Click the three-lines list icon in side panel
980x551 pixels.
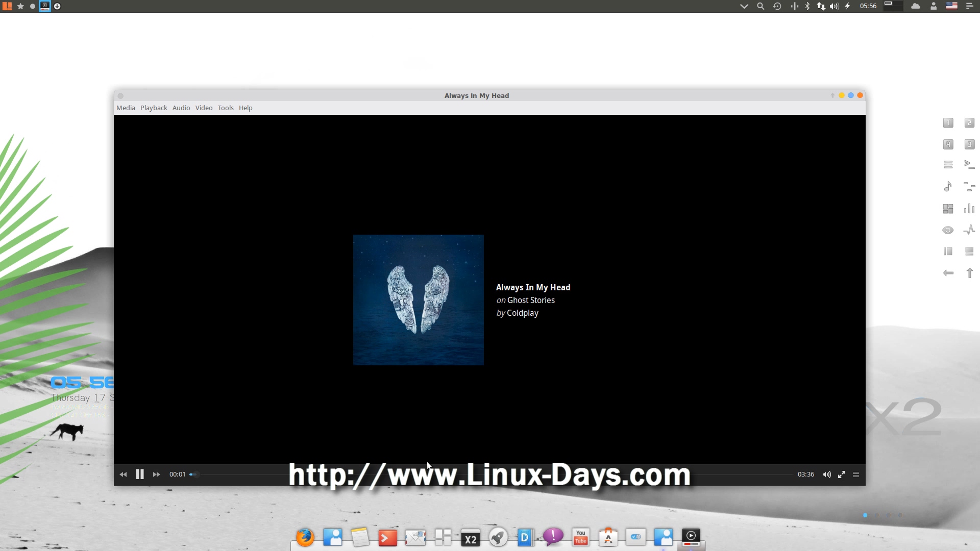(x=948, y=165)
